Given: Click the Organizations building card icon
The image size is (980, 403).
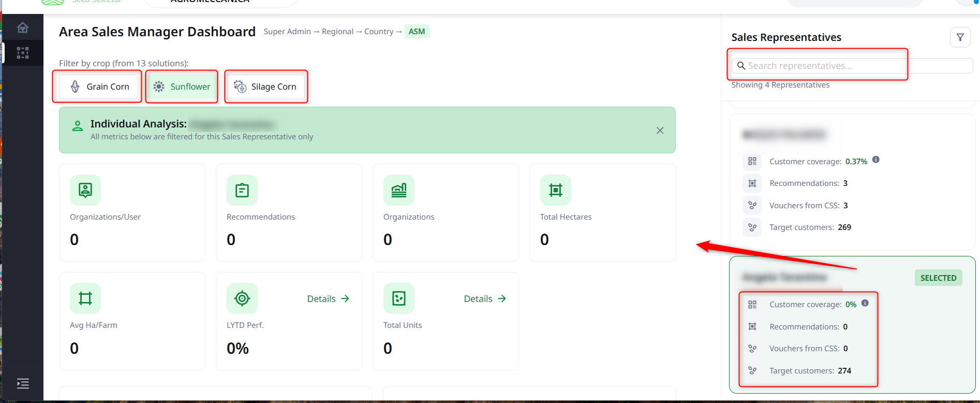Looking at the screenshot, I should click(399, 190).
